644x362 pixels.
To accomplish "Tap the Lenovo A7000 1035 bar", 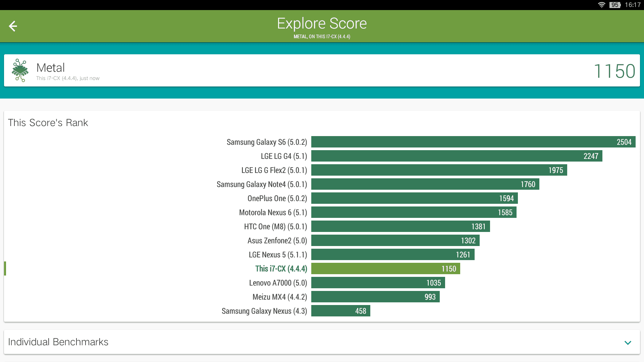I will point(378,283).
